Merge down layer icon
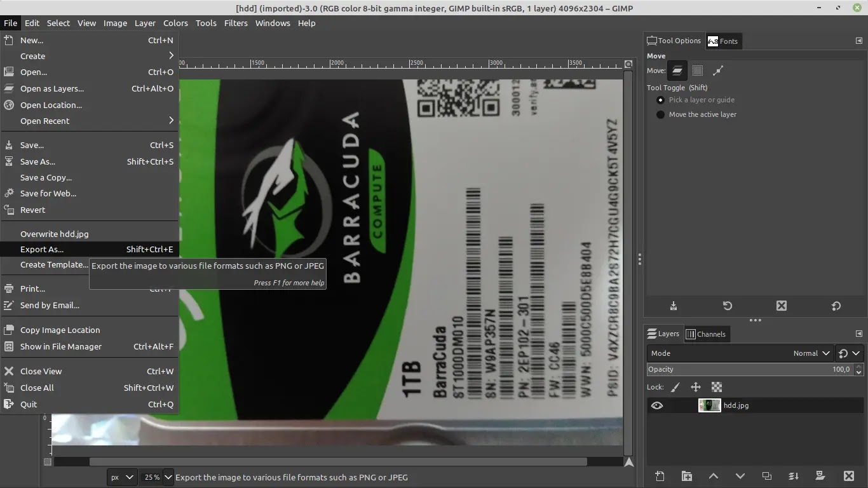 (794, 476)
